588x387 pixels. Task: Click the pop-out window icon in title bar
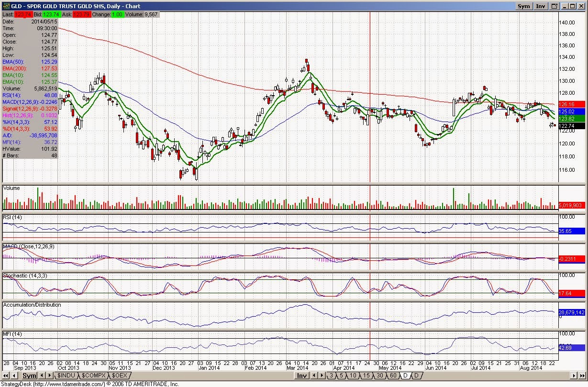pos(555,6)
